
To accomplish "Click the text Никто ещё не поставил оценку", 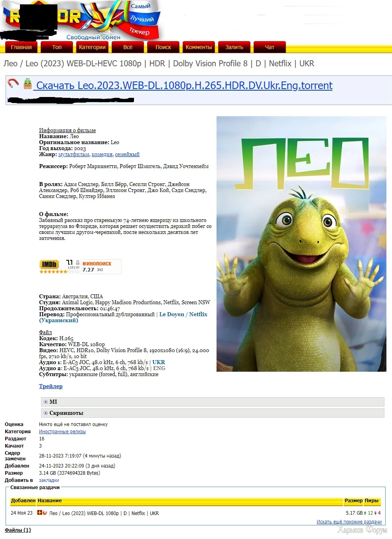I will (73, 424).
